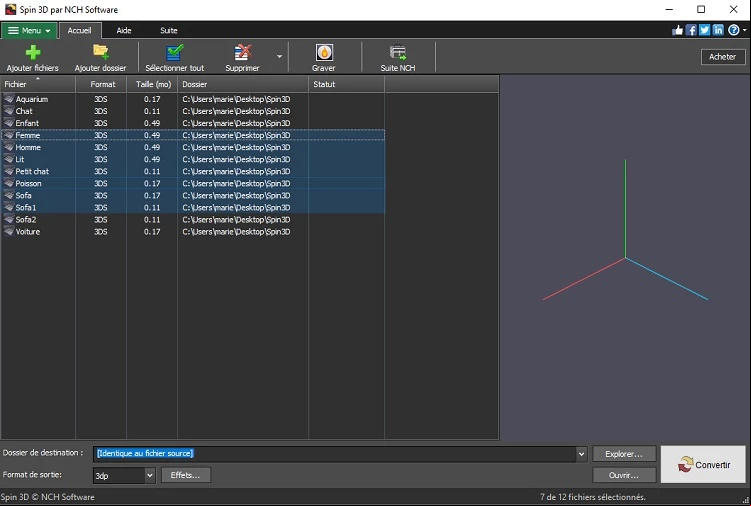Switch to the Accueil tab
Screen dimensions: 751x506
(x=80, y=30)
